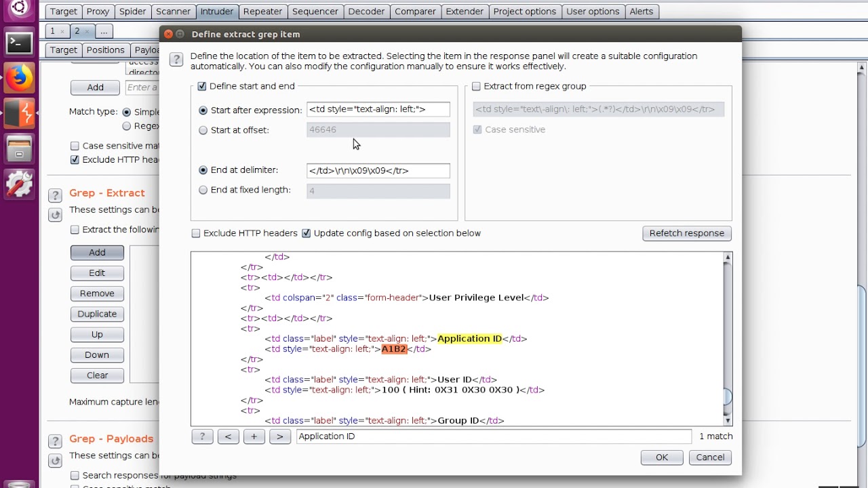This screenshot has width=868, height=488.
Task: Click the Ubuntu dash icon at the top of the dock
Action: tap(19, 9)
